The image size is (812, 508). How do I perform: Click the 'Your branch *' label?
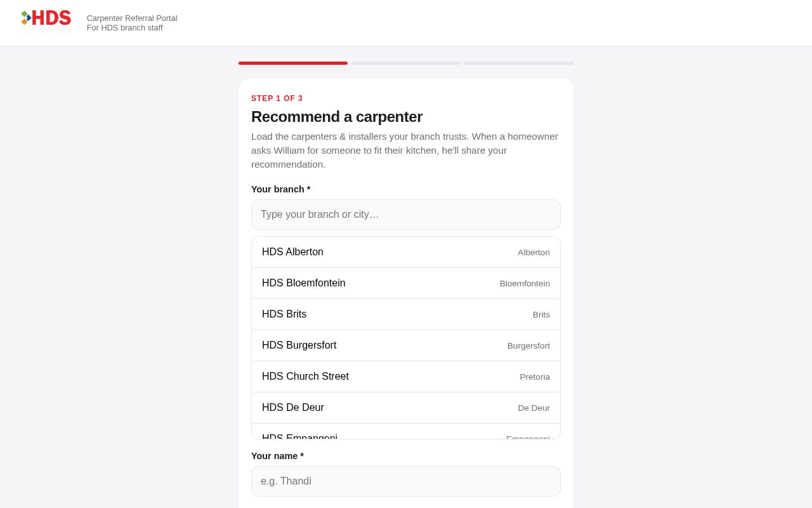tap(281, 189)
